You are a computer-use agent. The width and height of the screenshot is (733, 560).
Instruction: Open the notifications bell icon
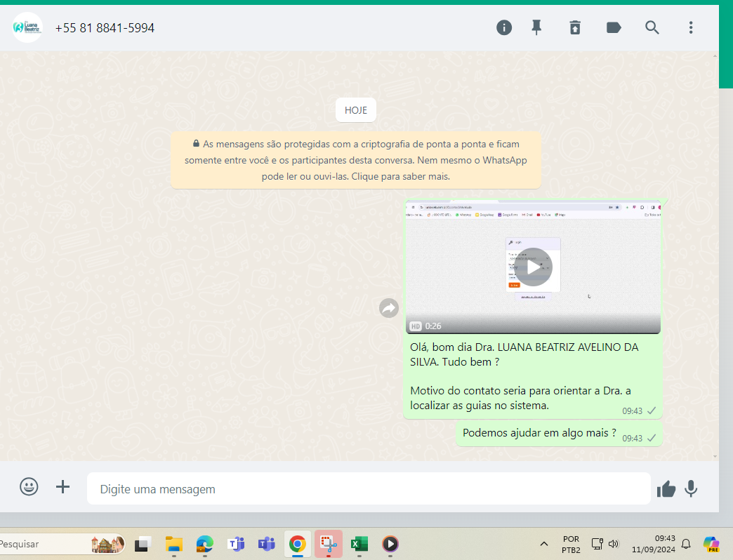coord(686,544)
